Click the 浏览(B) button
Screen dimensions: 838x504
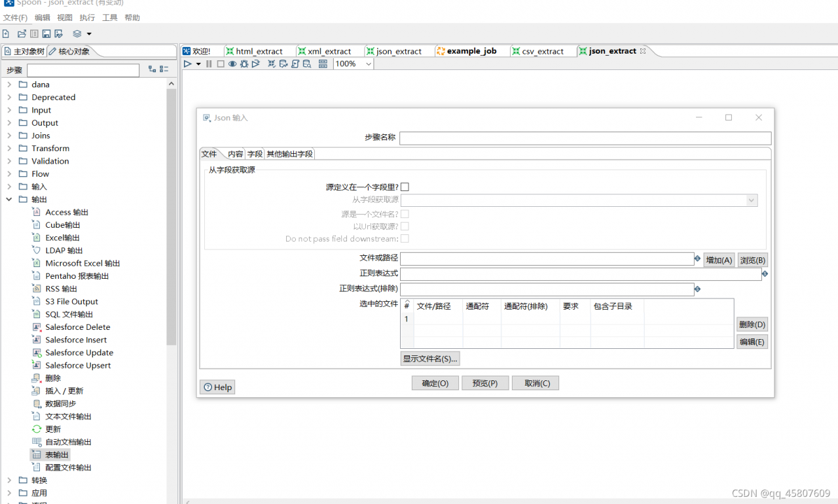pos(752,260)
